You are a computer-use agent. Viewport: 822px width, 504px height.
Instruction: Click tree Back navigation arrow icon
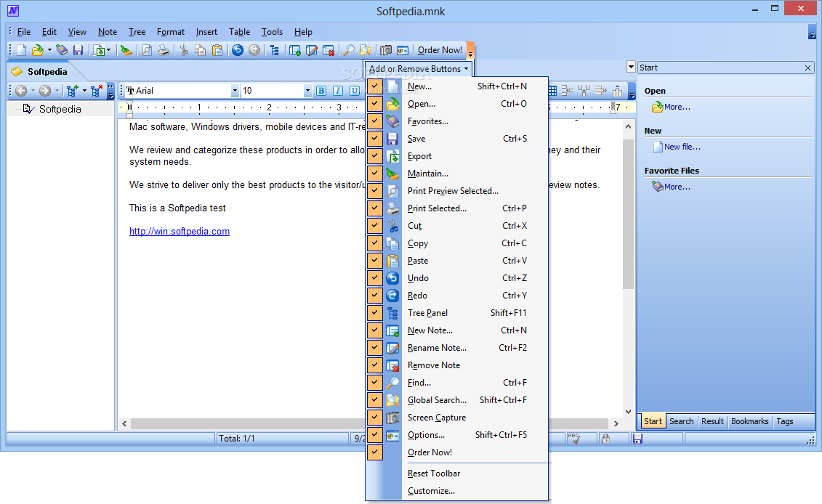[21, 91]
